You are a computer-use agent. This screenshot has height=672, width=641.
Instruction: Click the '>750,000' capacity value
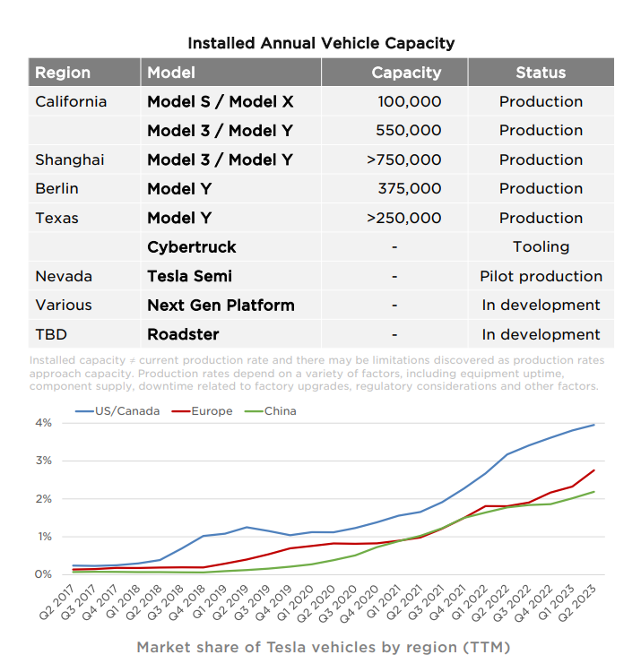pyautogui.click(x=404, y=159)
